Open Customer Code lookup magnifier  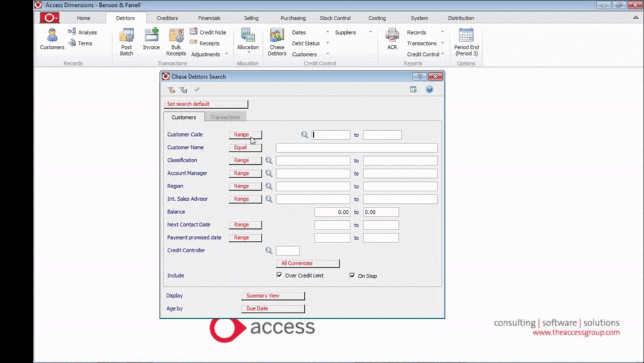coord(304,135)
